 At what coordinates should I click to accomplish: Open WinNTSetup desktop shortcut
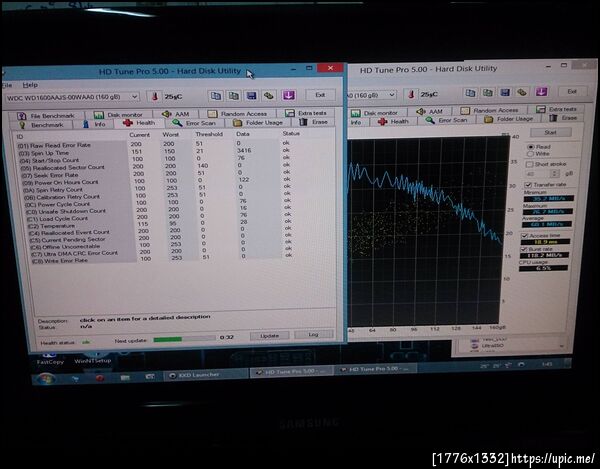point(93,357)
